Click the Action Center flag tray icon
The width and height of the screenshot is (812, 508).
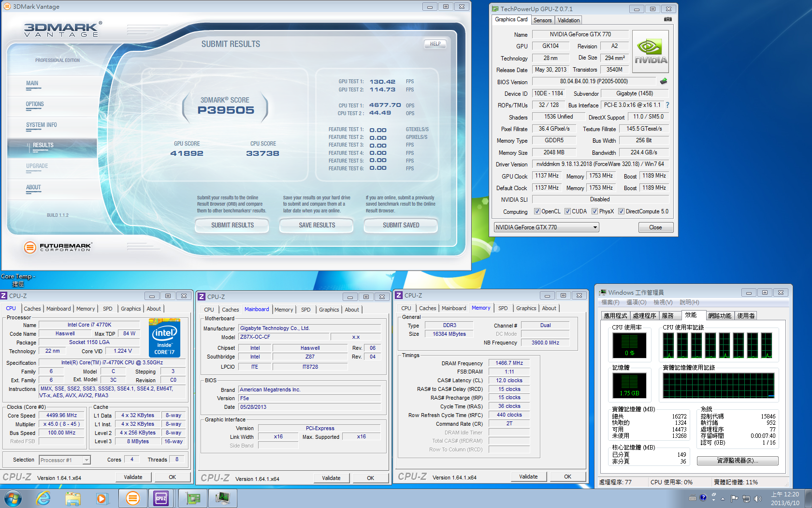coord(735,498)
